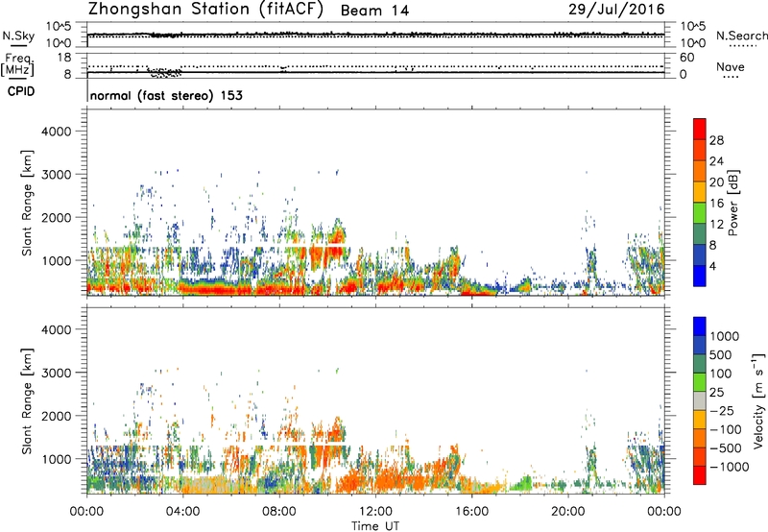Click the "N.Sky" legend label
The width and height of the screenshot is (768, 532).
click(18, 36)
